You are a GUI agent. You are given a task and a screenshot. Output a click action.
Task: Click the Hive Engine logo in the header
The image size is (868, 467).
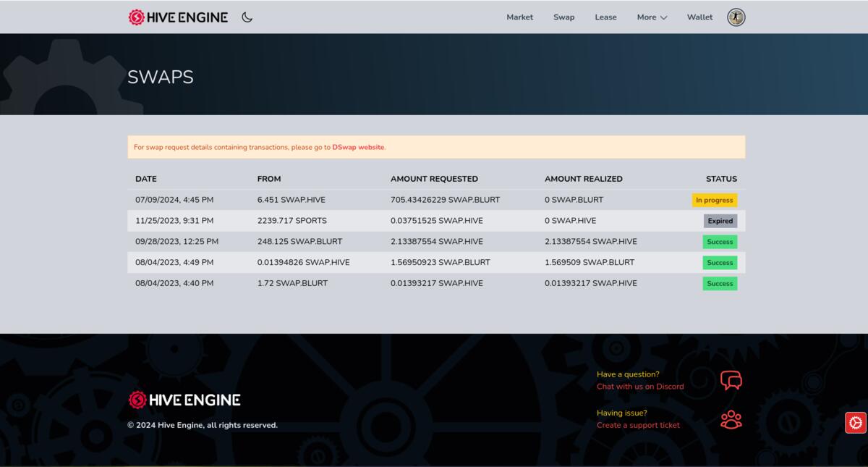click(x=178, y=17)
